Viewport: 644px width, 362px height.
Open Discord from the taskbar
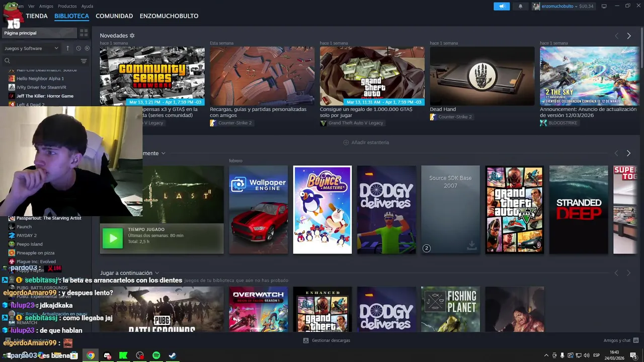point(107,355)
